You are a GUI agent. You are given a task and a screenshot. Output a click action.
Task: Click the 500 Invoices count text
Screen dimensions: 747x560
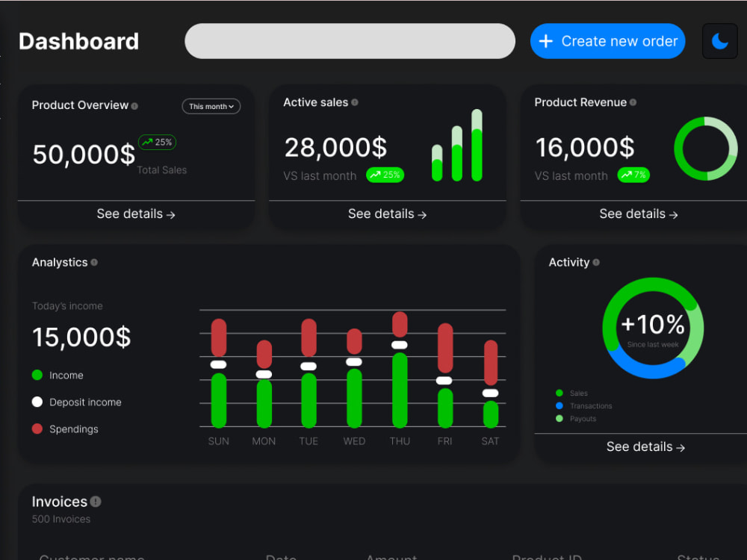click(61, 519)
